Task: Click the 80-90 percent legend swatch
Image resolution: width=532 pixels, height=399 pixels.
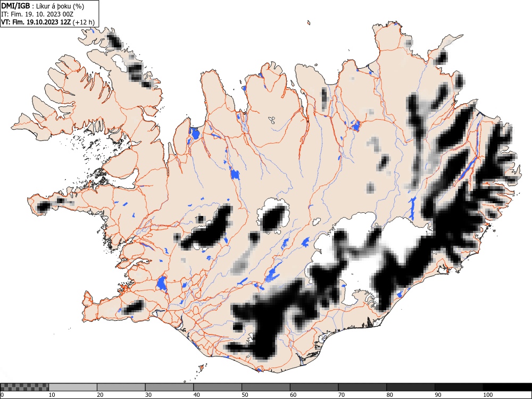Action: (411, 387)
